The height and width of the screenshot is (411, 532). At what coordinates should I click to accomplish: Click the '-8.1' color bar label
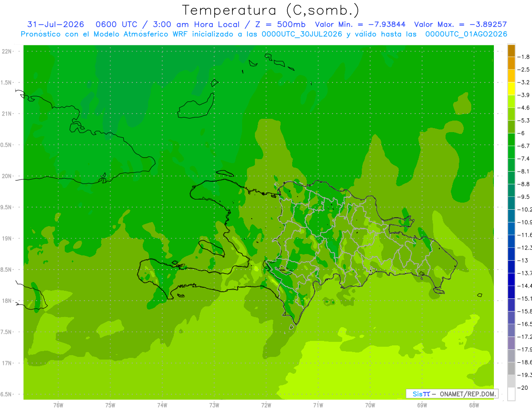[524, 171]
